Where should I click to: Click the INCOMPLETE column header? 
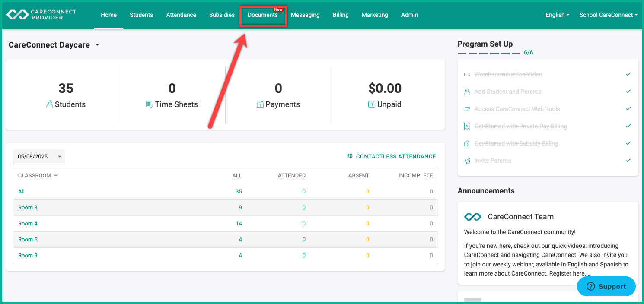(x=415, y=176)
